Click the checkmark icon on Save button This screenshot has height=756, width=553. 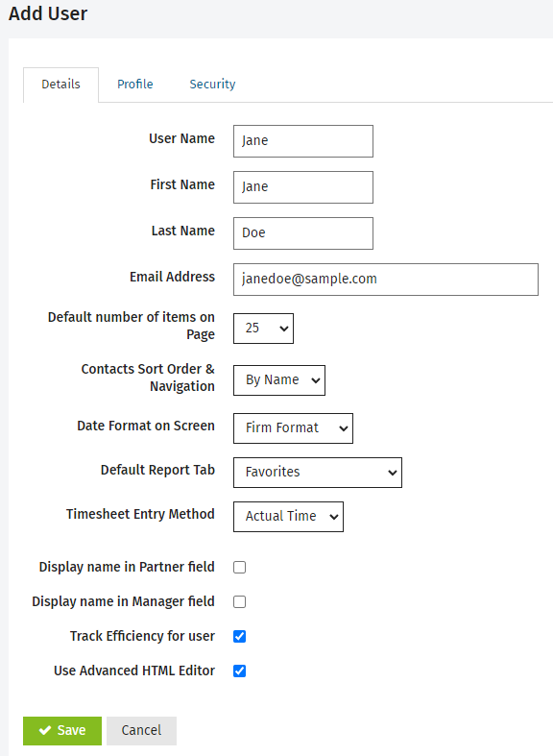tap(45, 730)
